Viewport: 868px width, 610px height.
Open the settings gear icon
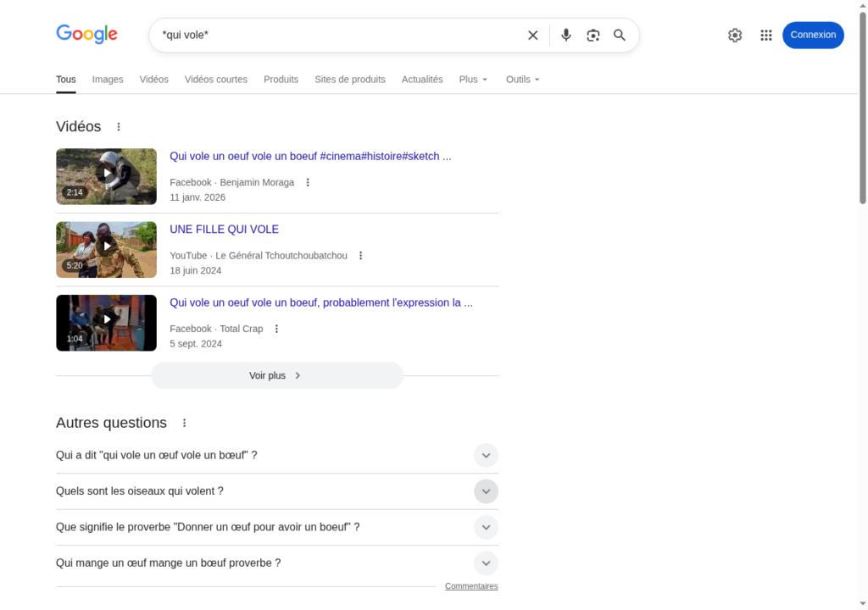[735, 36]
